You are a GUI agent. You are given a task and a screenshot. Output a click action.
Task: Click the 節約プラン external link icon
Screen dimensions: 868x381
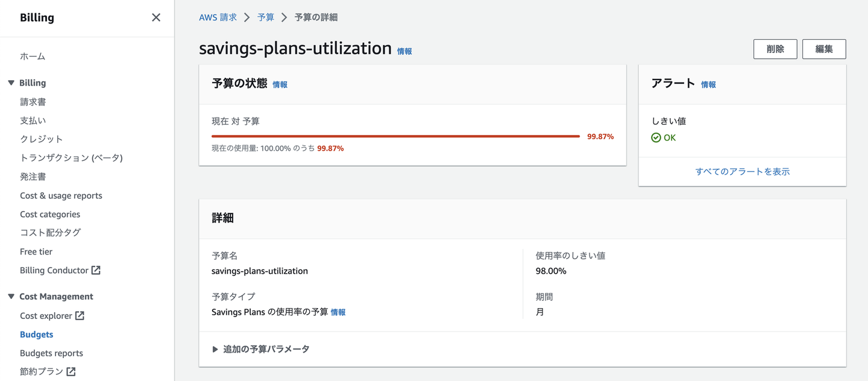(71, 372)
